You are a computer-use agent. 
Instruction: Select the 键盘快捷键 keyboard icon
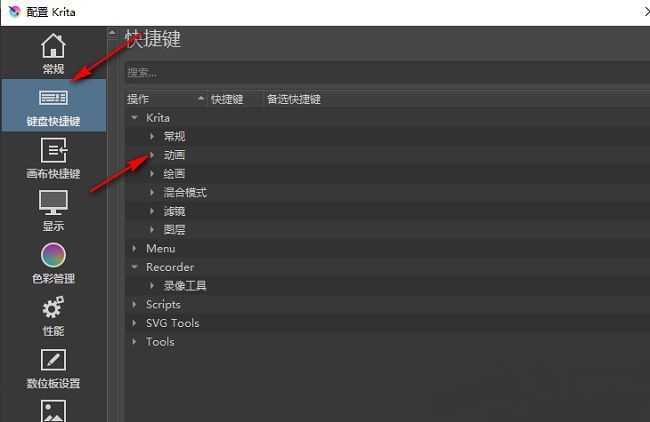point(53,98)
